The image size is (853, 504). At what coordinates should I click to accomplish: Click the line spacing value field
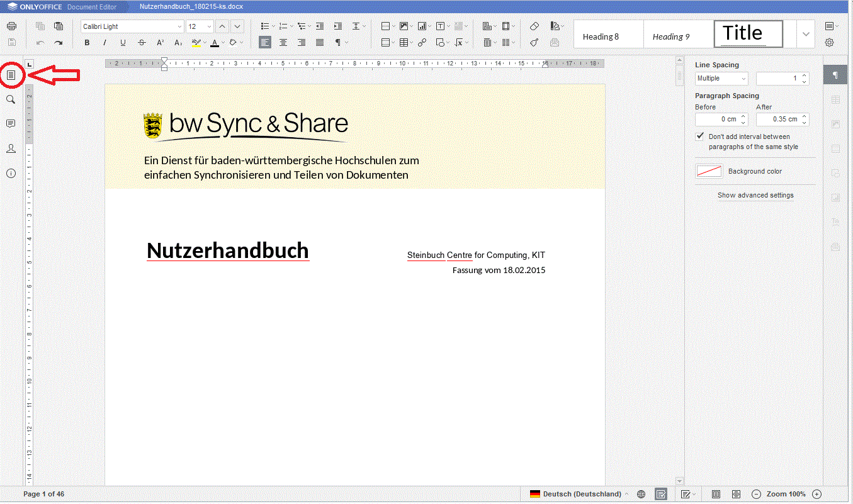point(782,79)
